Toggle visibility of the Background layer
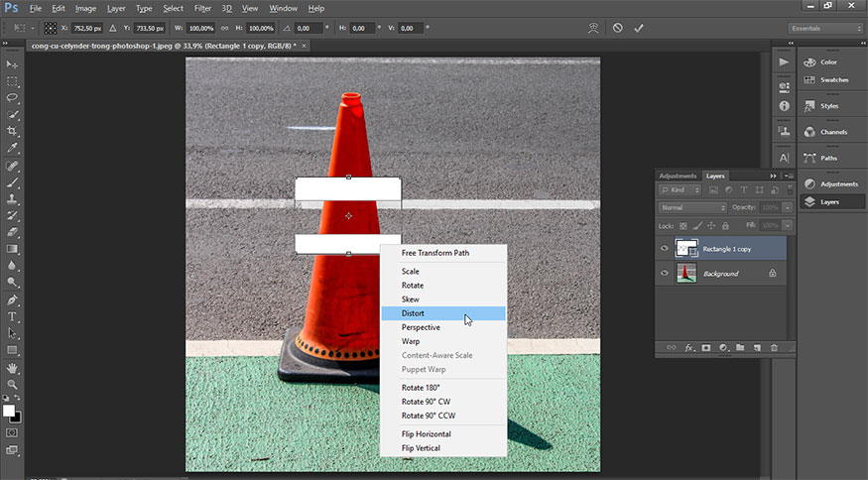868x480 pixels. [665, 273]
